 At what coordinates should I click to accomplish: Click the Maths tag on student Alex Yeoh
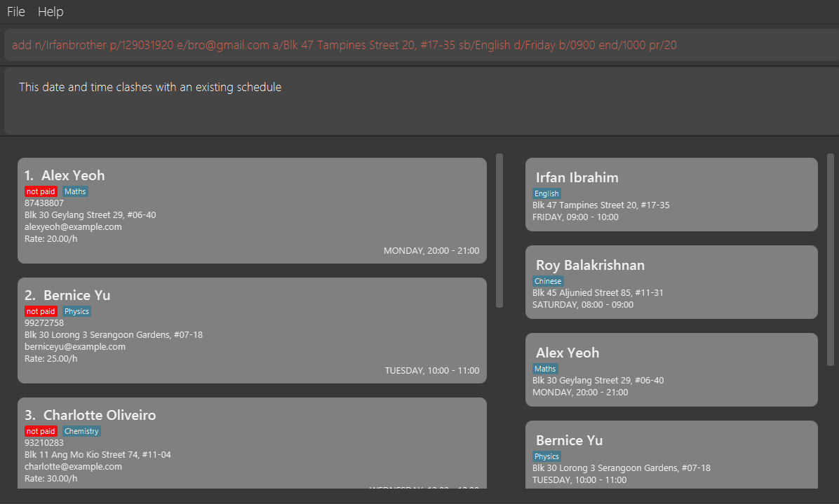75,191
